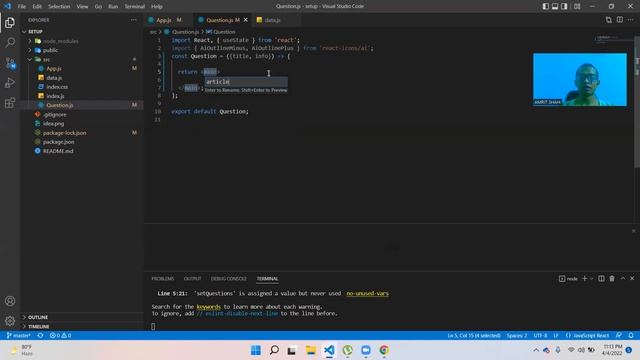This screenshot has height=360, width=640.
Task: Close the terminal panel
Action: (x=632, y=278)
